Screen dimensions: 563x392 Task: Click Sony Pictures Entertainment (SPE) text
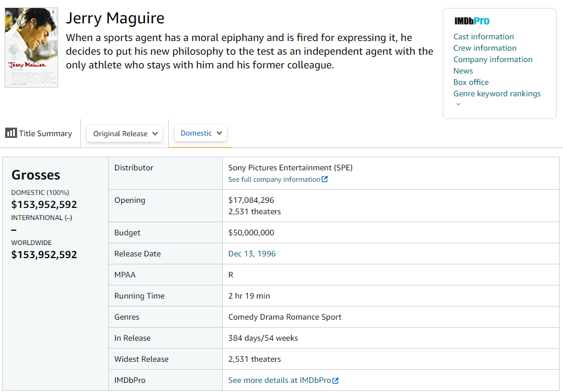pos(291,168)
